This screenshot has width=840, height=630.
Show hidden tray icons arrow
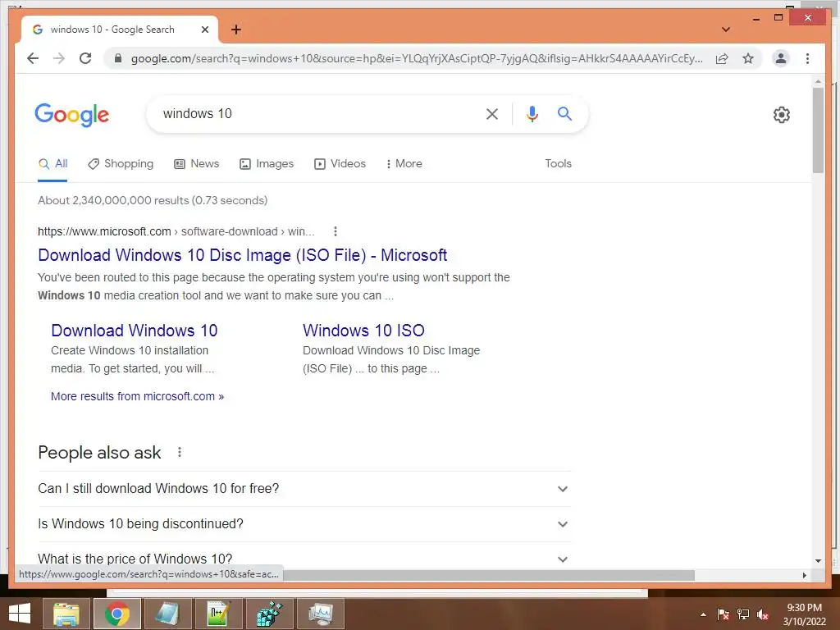pyautogui.click(x=703, y=614)
